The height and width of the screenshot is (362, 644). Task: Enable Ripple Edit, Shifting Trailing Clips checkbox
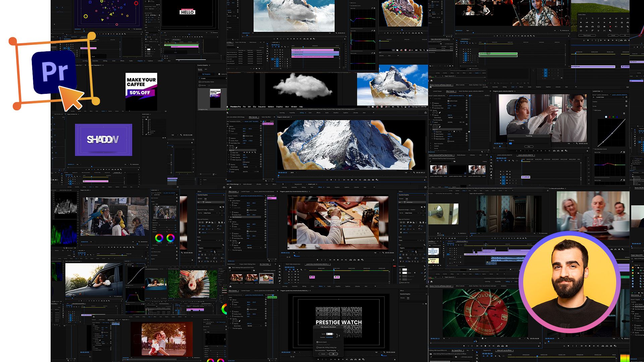click(317, 348)
